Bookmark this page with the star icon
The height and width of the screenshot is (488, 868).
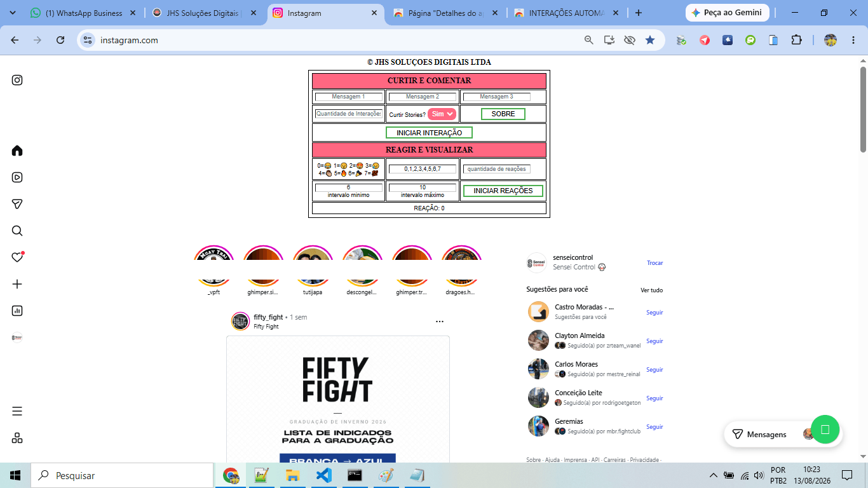650,40
